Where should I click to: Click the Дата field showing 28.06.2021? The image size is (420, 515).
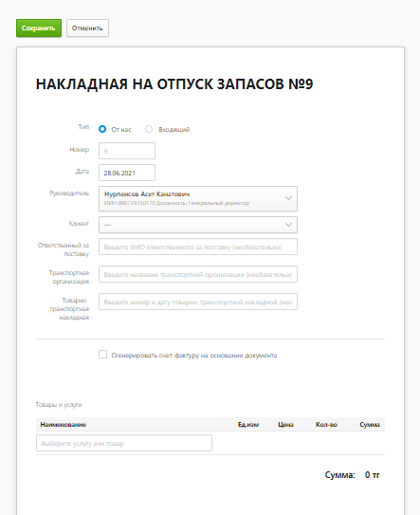[127, 173]
